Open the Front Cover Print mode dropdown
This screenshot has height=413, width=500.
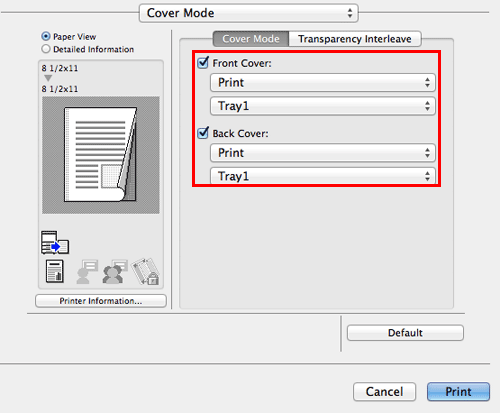tap(323, 83)
